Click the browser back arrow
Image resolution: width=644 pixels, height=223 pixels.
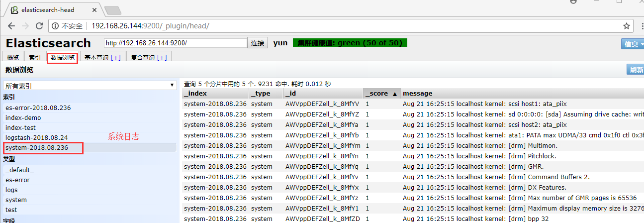coord(11,26)
